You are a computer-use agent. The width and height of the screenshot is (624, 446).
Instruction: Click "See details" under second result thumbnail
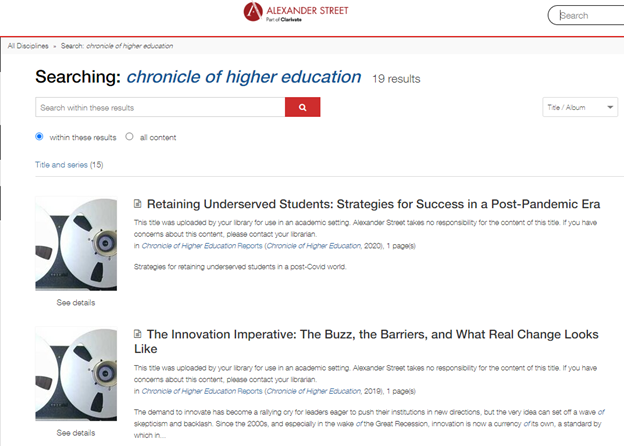click(76, 433)
